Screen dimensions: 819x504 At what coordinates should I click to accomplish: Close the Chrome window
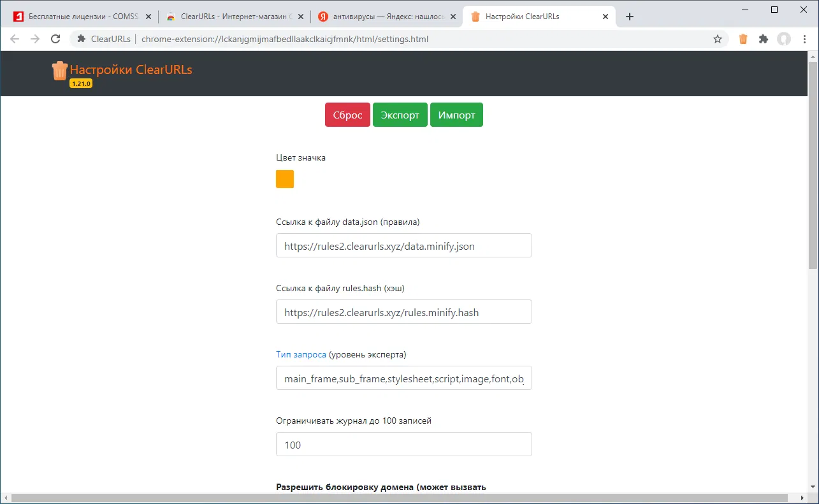click(x=803, y=9)
